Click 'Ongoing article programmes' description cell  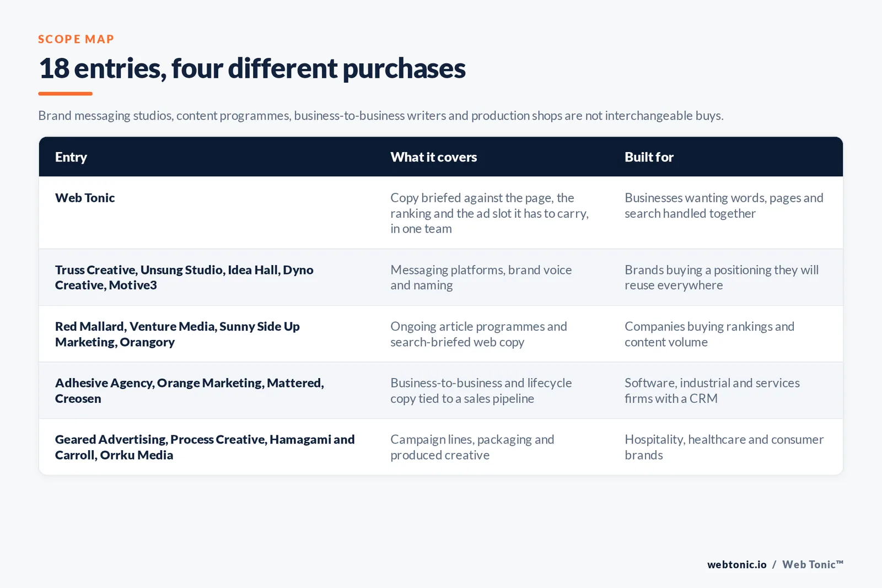[x=478, y=334]
